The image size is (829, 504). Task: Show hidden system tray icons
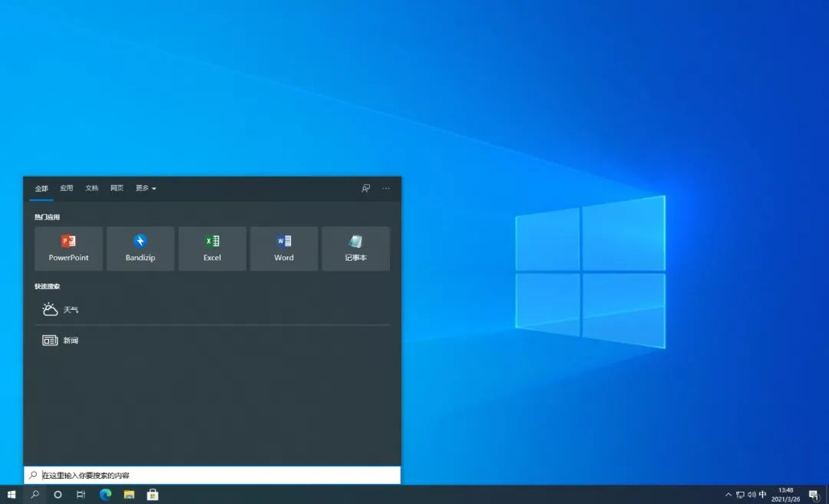coord(728,495)
